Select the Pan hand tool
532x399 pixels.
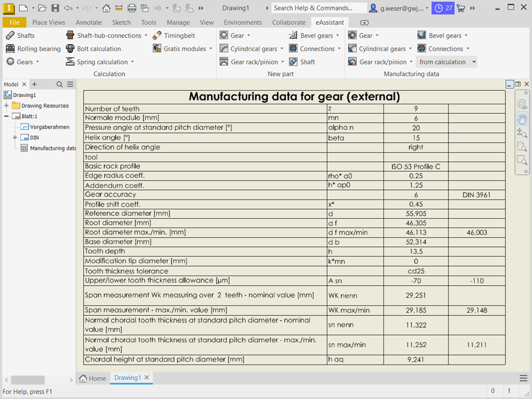pos(522,119)
